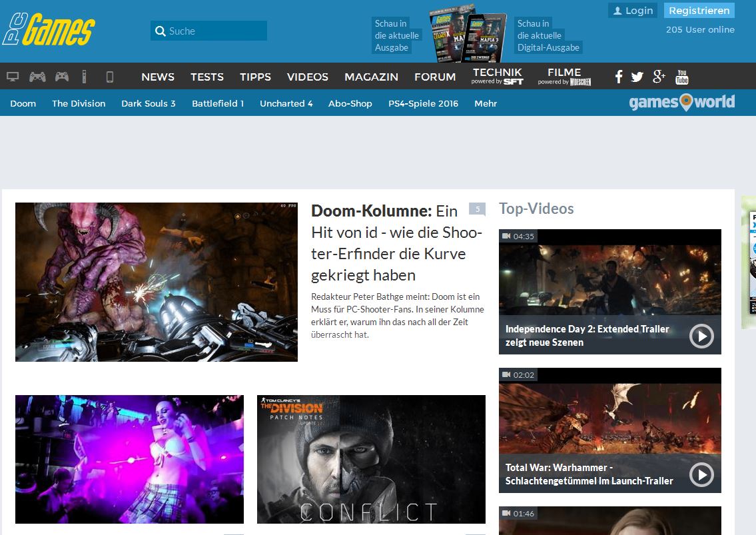Click the user icon in the Login button
Image resolution: width=756 pixels, height=535 pixels.
[x=617, y=11]
